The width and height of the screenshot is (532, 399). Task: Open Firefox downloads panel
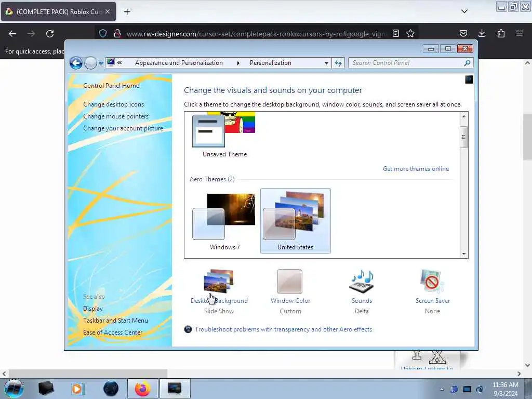coord(482,33)
